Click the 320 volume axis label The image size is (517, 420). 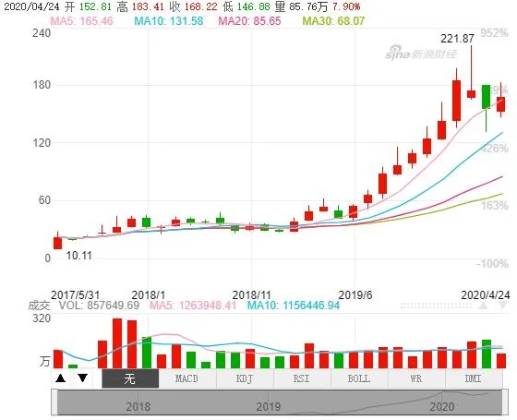pyautogui.click(x=42, y=318)
